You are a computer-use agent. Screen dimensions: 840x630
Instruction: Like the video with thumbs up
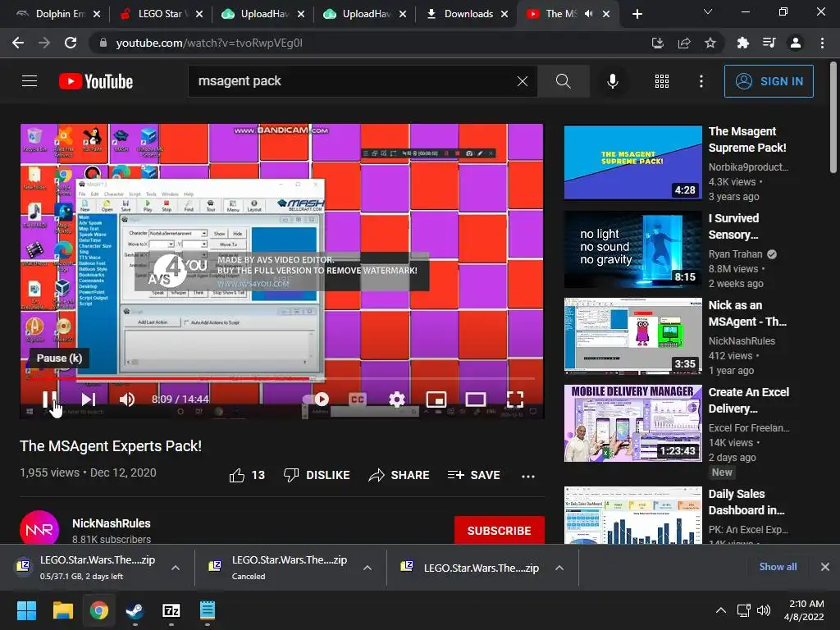click(x=247, y=475)
